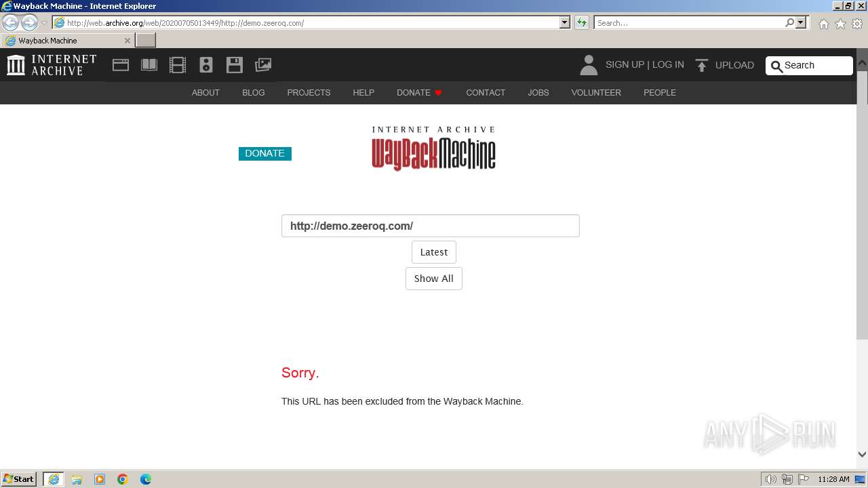Click the taskbar clock 11:28 AM
Viewport: 868px width, 488px height.
click(x=833, y=479)
